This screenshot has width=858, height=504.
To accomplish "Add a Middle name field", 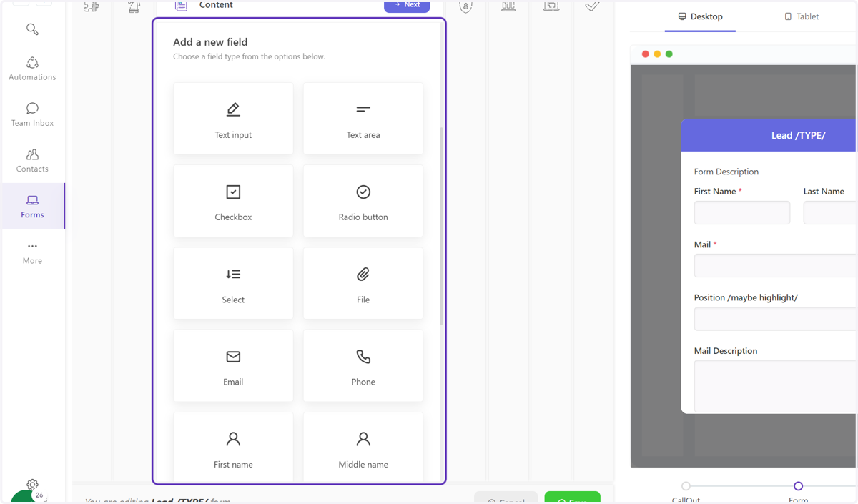I will [x=363, y=446].
